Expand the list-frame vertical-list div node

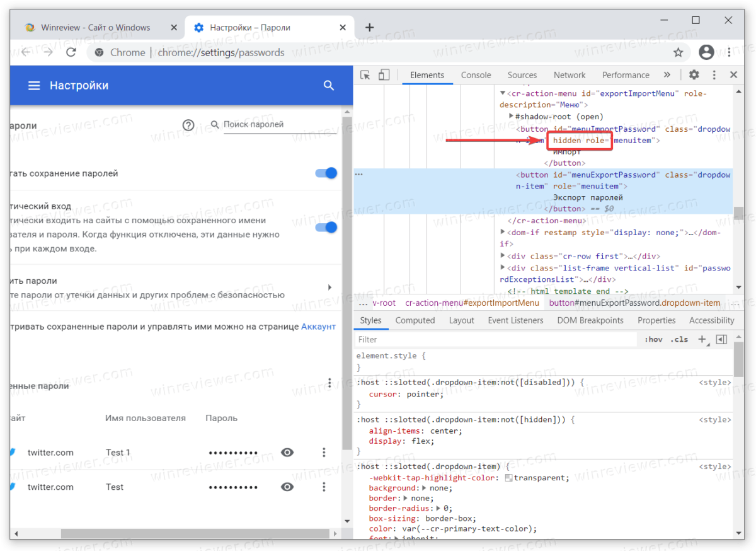(x=503, y=268)
